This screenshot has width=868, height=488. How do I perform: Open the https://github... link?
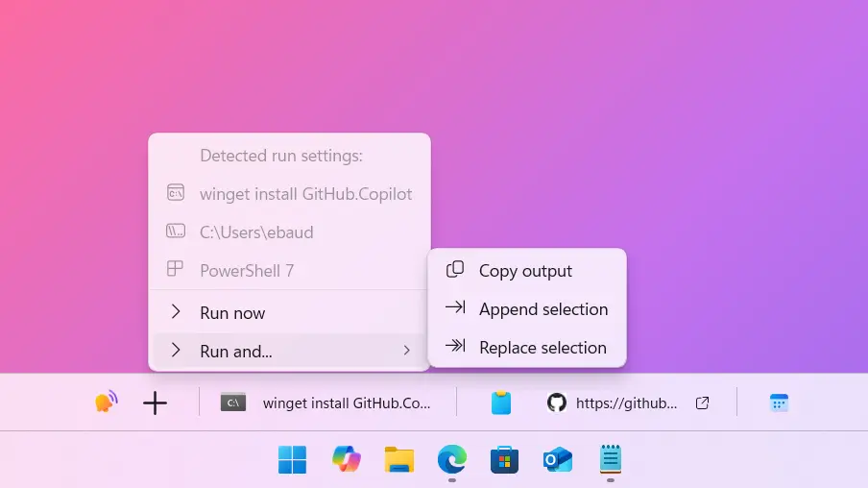click(x=626, y=403)
